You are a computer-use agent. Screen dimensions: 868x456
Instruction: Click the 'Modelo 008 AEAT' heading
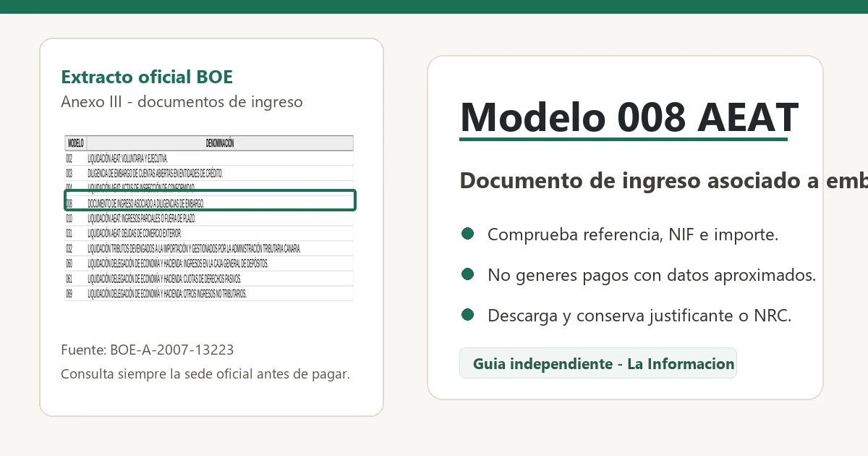[629, 116]
